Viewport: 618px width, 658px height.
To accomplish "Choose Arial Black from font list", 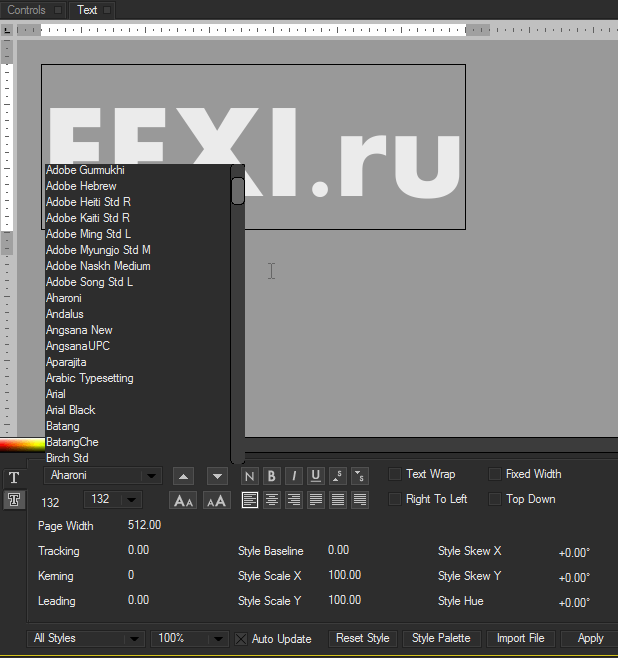I will (x=70, y=410).
